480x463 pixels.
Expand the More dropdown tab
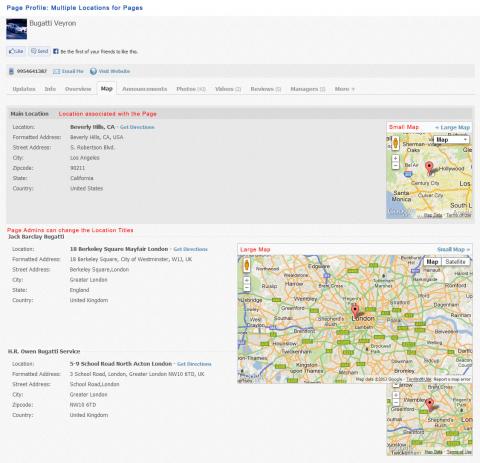345,89
